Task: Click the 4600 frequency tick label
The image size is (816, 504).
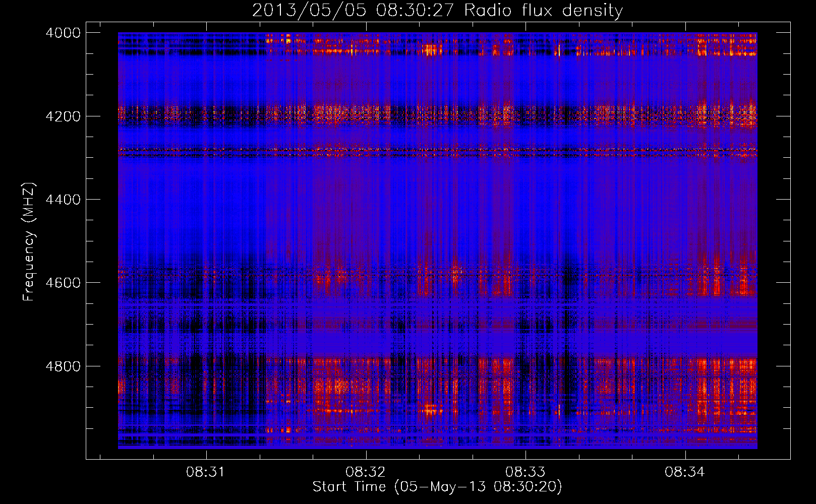Action: (63, 283)
